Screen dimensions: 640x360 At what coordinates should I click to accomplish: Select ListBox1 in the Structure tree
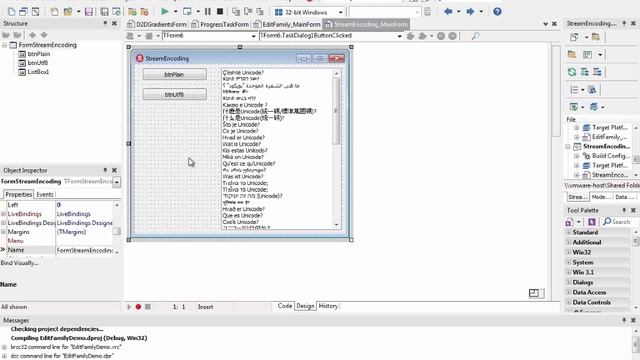38,72
